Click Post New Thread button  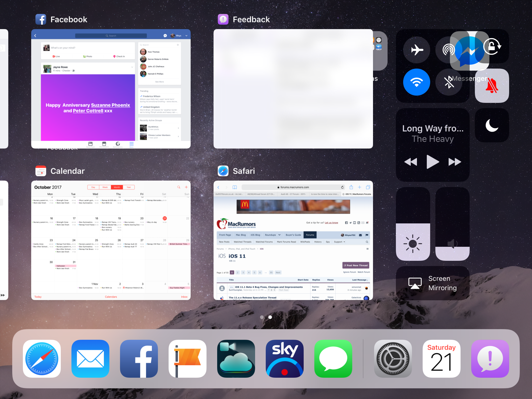coord(356,265)
